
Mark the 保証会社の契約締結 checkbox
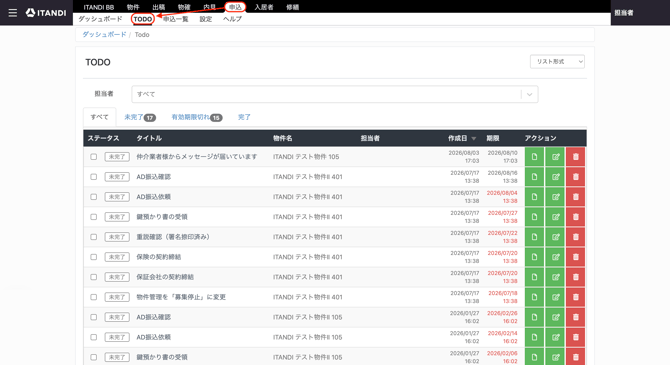[94, 277]
